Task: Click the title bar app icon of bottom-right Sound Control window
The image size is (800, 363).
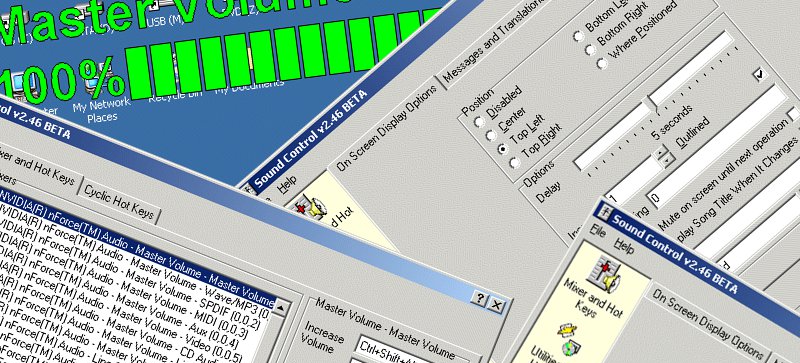Action: click(x=605, y=211)
